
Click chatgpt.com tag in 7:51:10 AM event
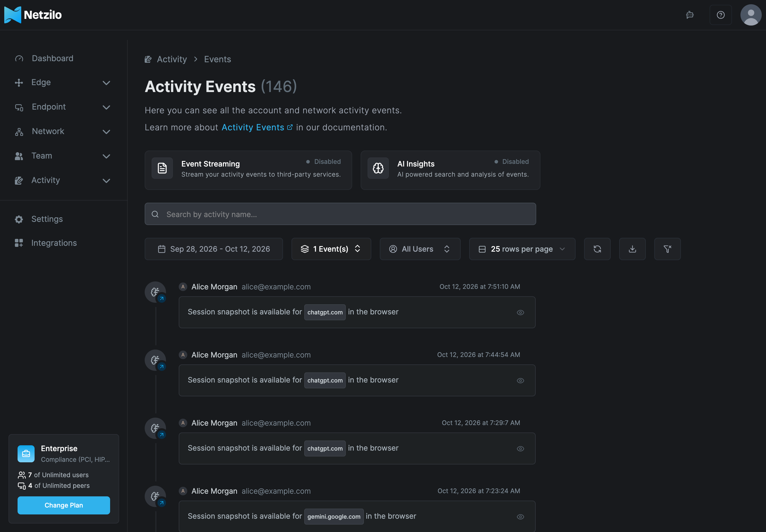(325, 312)
